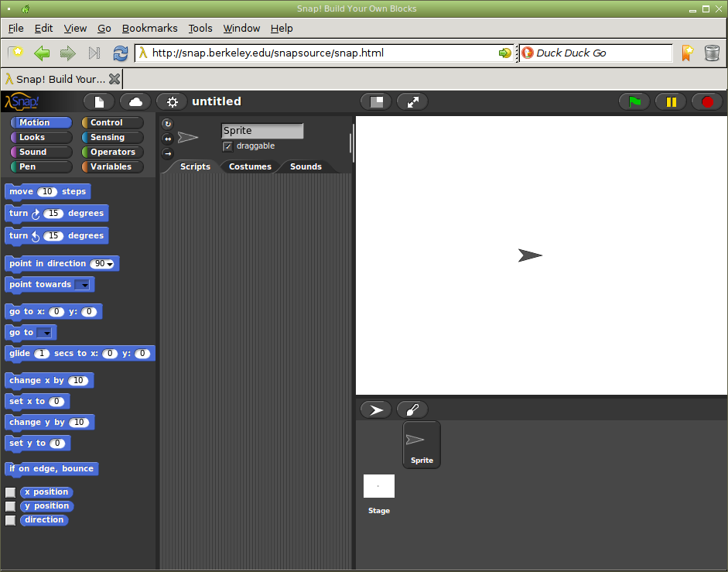Click the fast-forward navigation icon
This screenshot has height=572, width=728.
(x=94, y=53)
